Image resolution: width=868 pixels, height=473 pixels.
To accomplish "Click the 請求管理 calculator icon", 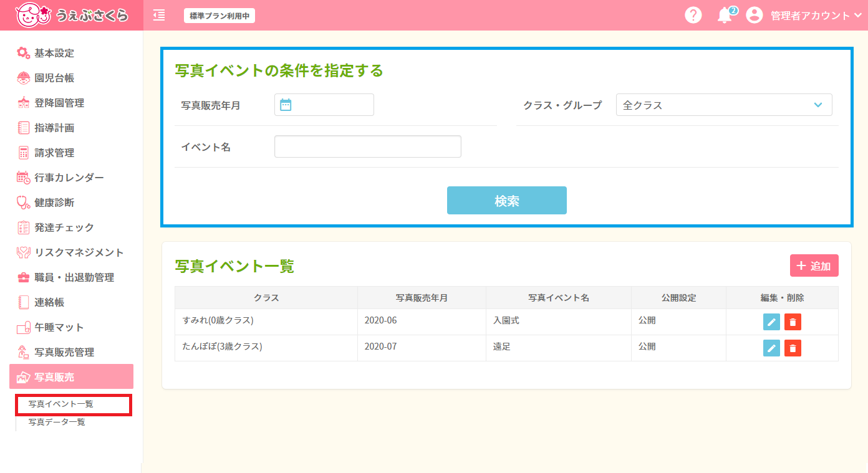I will tap(23, 153).
